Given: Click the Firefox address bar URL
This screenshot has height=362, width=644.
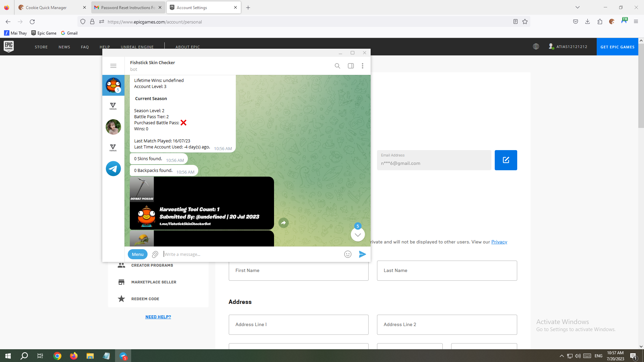Looking at the screenshot, I should click(155, 22).
